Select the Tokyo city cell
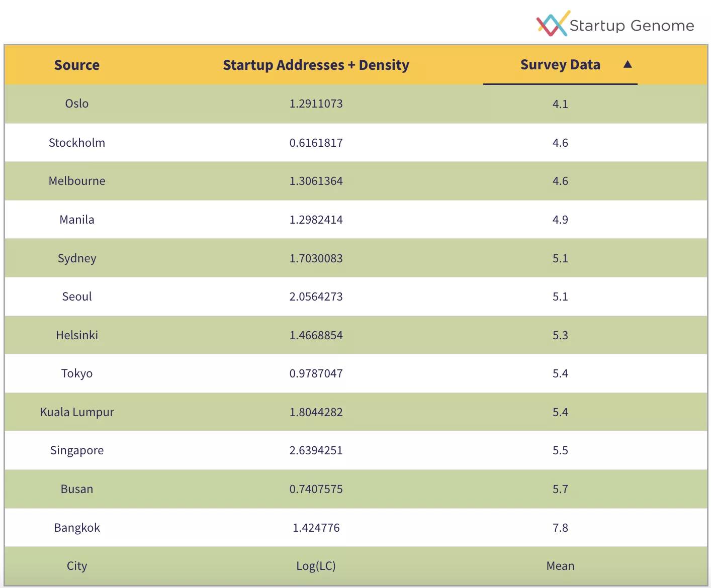This screenshot has height=588, width=711. tap(77, 373)
